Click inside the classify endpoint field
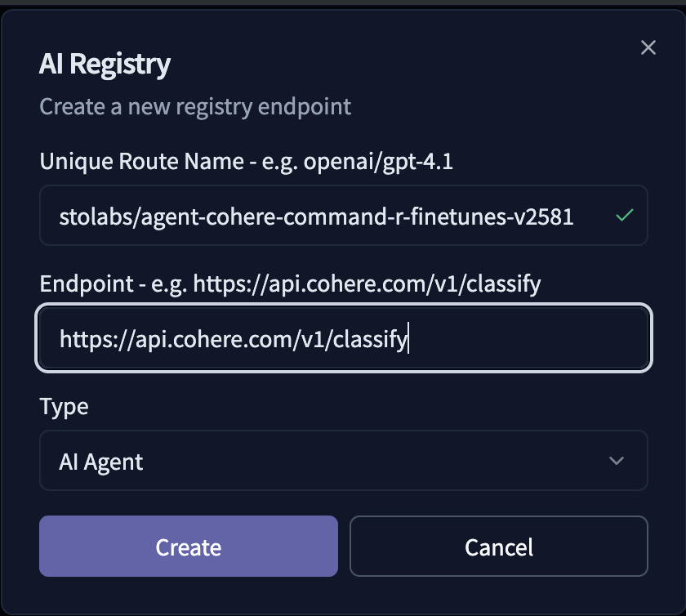Image resolution: width=686 pixels, height=616 pixels. pos(343,337)
